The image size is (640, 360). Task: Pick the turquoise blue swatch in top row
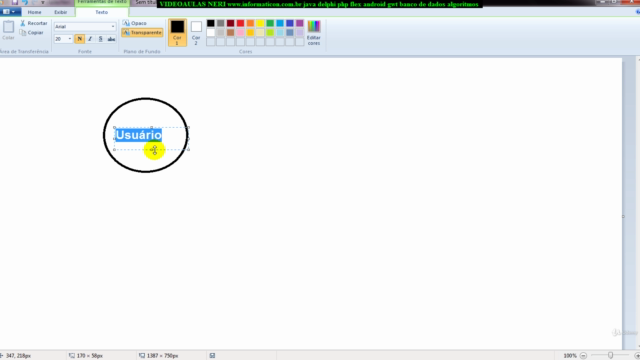click(280, 23)
